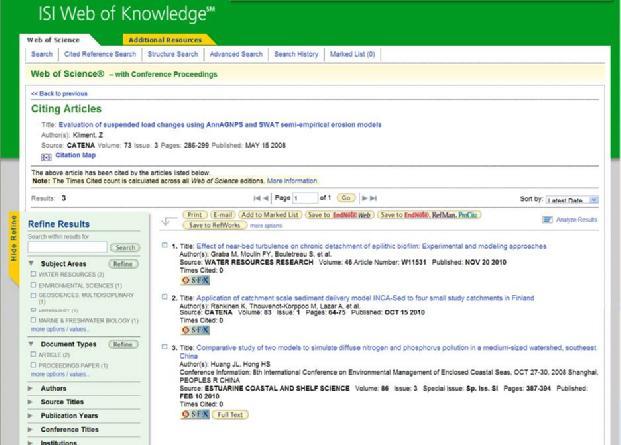Go to next page arrow icon
The width and height of the screenshot is (621, 445).
[364, 198]
